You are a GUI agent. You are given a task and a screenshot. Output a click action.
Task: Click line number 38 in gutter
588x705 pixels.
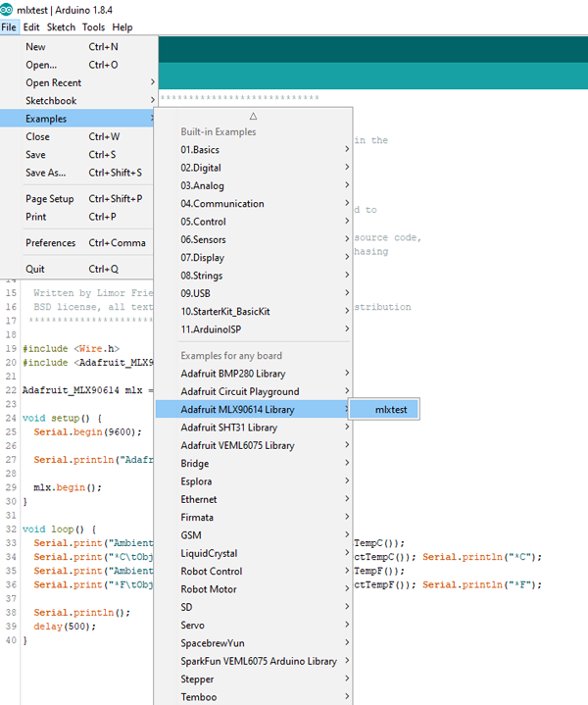tap(11, 613)
